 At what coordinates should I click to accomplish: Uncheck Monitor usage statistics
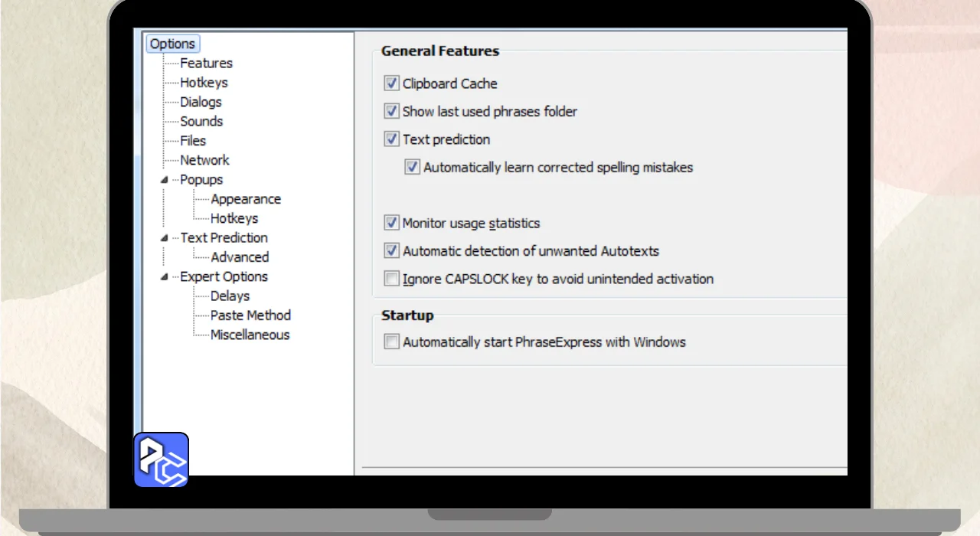(x=392, y=223)
